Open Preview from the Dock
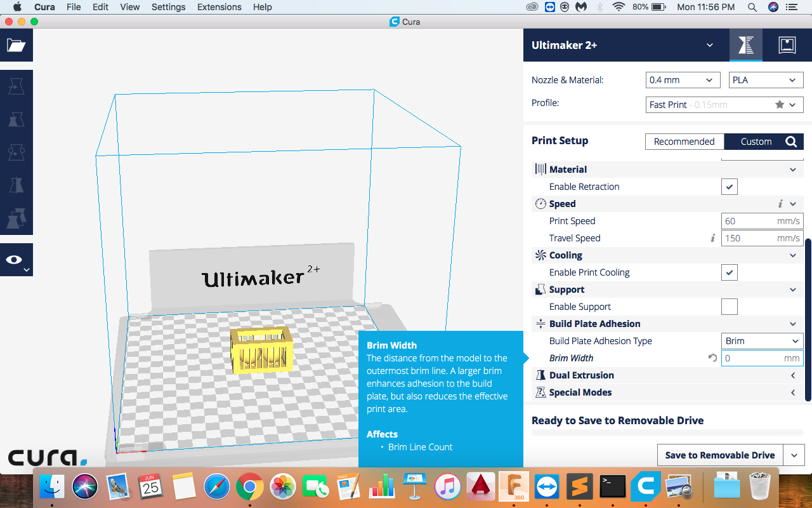 tap(679, 487)
